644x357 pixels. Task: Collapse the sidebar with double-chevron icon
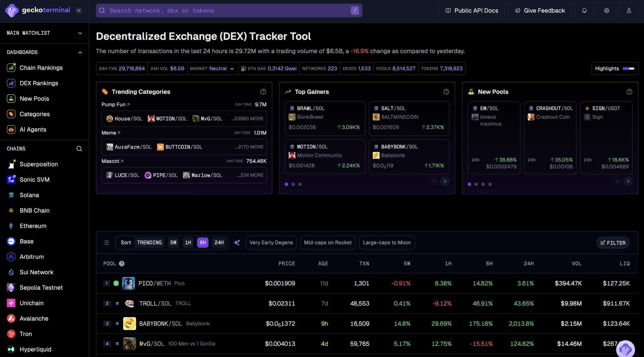point(79,10)
